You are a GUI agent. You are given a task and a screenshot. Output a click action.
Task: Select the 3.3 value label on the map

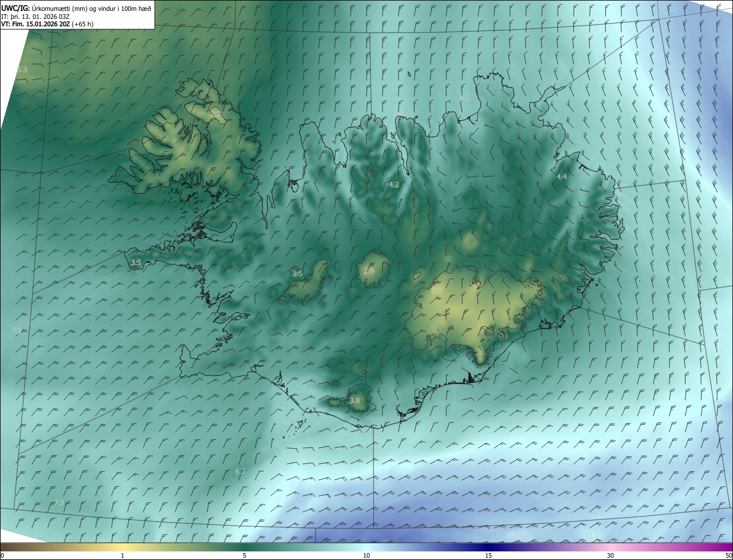(x=22, y=69)
